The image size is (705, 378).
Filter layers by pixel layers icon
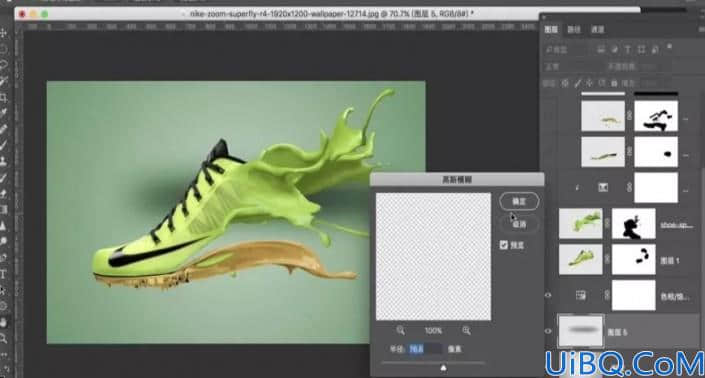(x=601, y=49)
